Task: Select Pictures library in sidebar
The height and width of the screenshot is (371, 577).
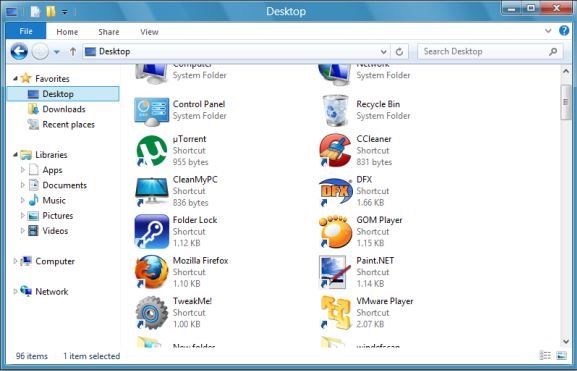Action: 58,216
